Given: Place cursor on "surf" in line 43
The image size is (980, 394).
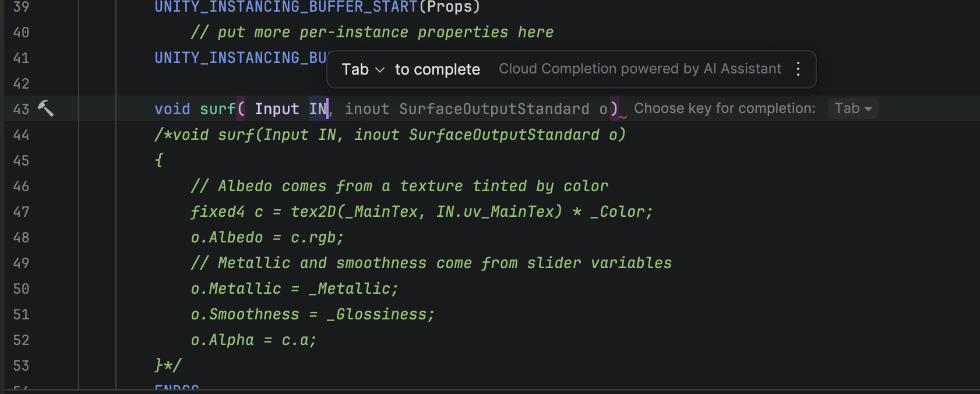Looking at the screenshot, I should (217, 109).
